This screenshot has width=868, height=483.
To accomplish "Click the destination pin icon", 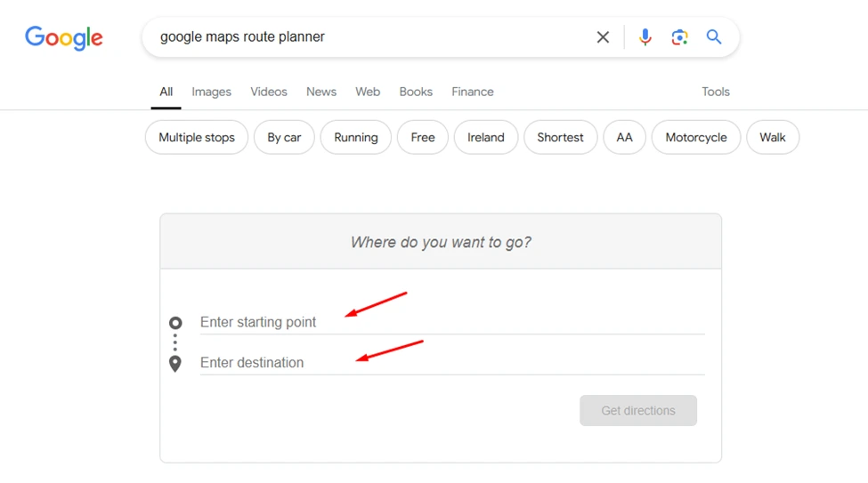I will [174, 364].
